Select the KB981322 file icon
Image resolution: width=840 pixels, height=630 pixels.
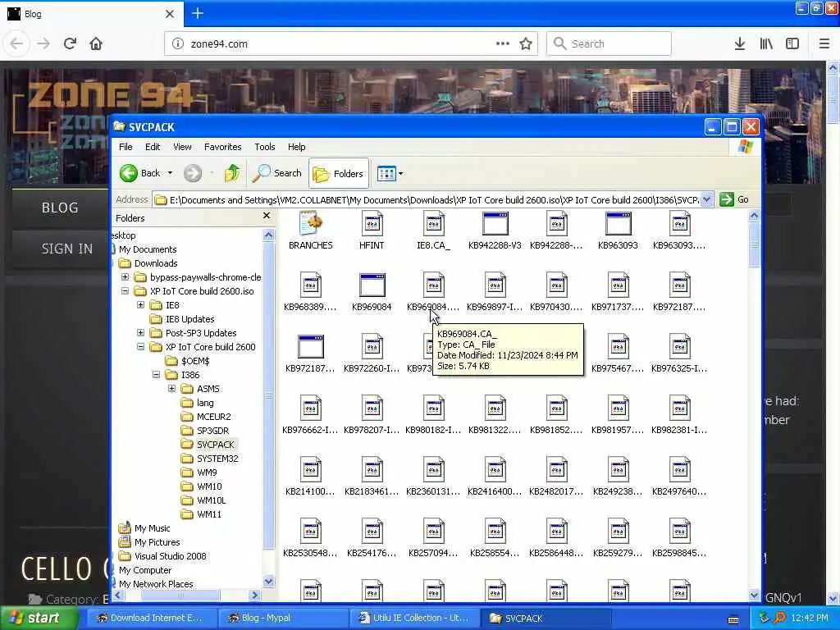[x=495, y=409]
